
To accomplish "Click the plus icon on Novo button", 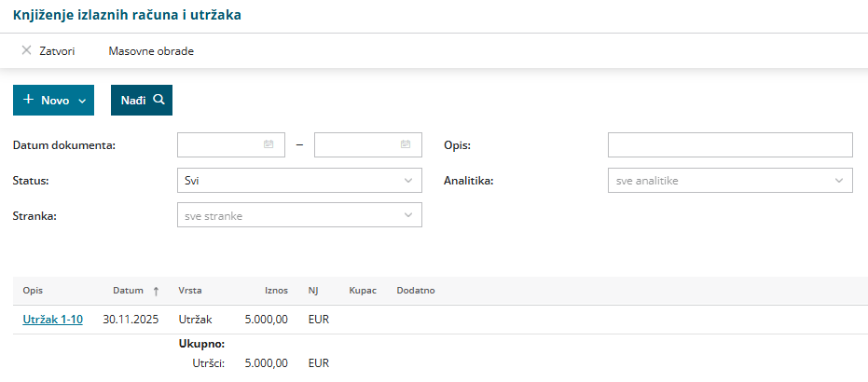I will (x=29, y=100).
